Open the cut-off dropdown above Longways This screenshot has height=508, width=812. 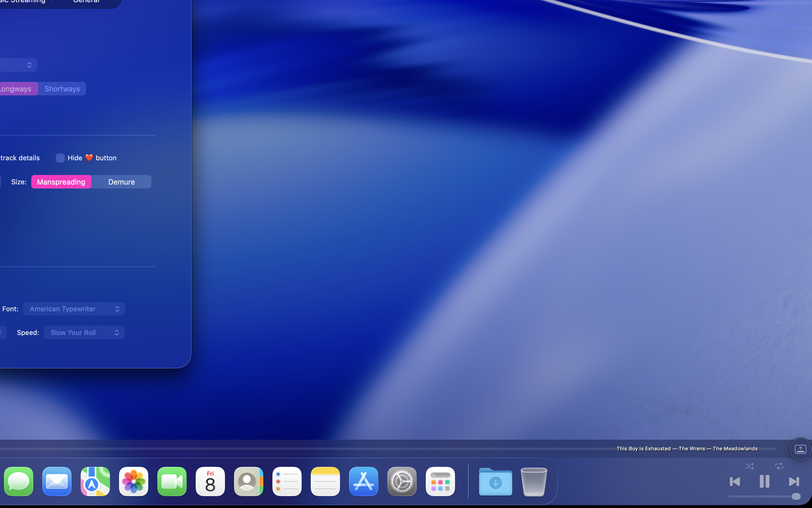18,65
